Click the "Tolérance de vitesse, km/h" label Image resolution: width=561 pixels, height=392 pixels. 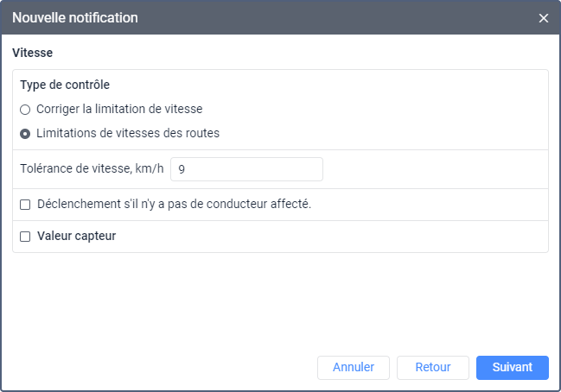click(91, 169)
